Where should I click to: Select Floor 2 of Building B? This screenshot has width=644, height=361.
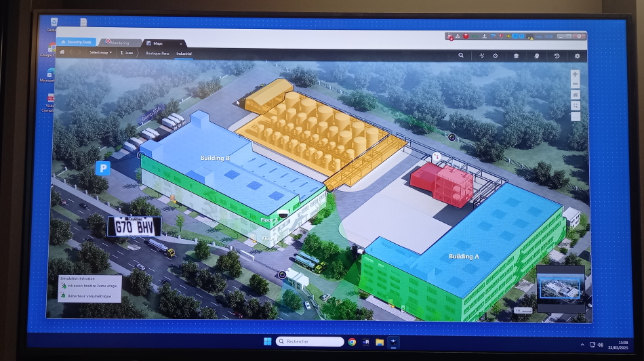pos(269,220)
